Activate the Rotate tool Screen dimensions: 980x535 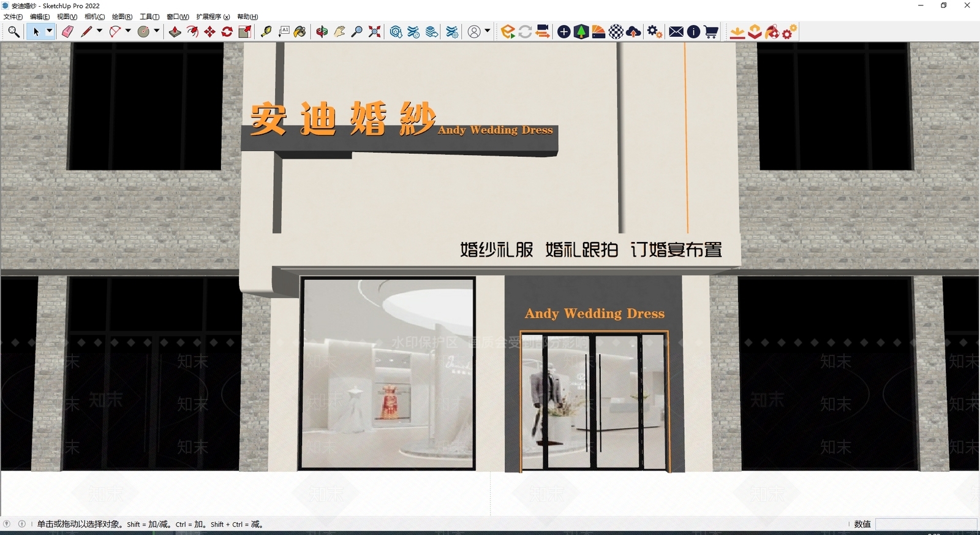[227, 32]
